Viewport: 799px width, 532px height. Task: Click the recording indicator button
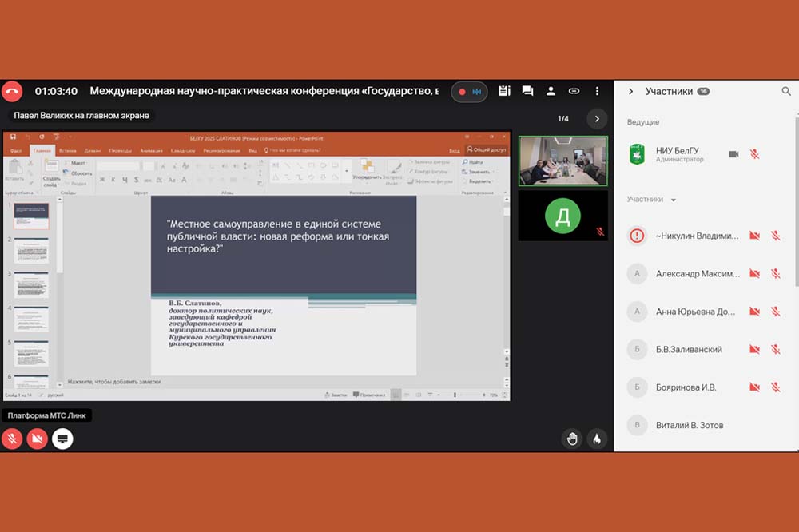(469, 92)
